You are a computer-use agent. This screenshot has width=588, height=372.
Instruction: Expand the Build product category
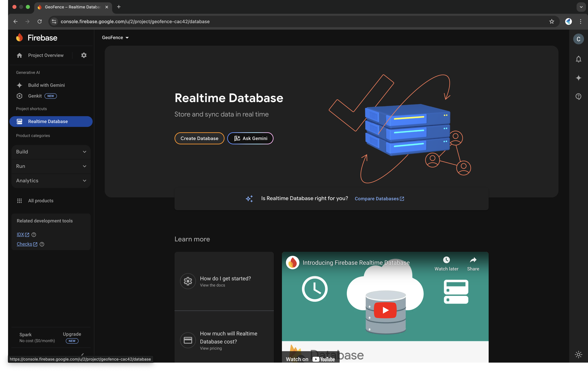click(x=51, y=152)
